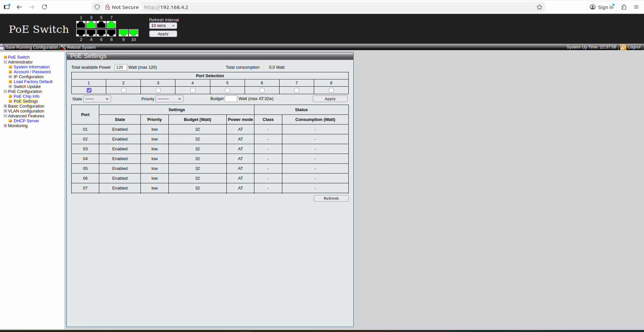Expand the Monitoring tree node
Image resolution: width=644 pixels, height=332 pixels.
[x=5, y=126]
